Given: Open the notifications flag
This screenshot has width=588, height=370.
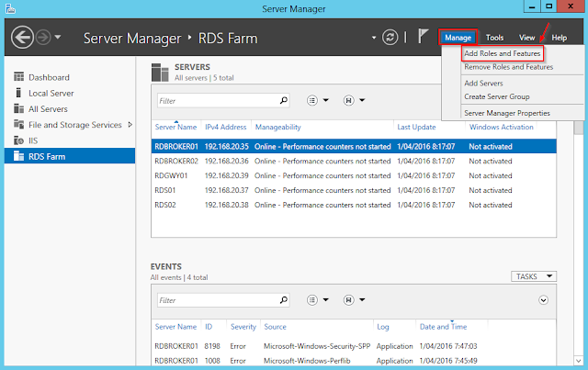Looking at the screenshot, I should 423,38.
